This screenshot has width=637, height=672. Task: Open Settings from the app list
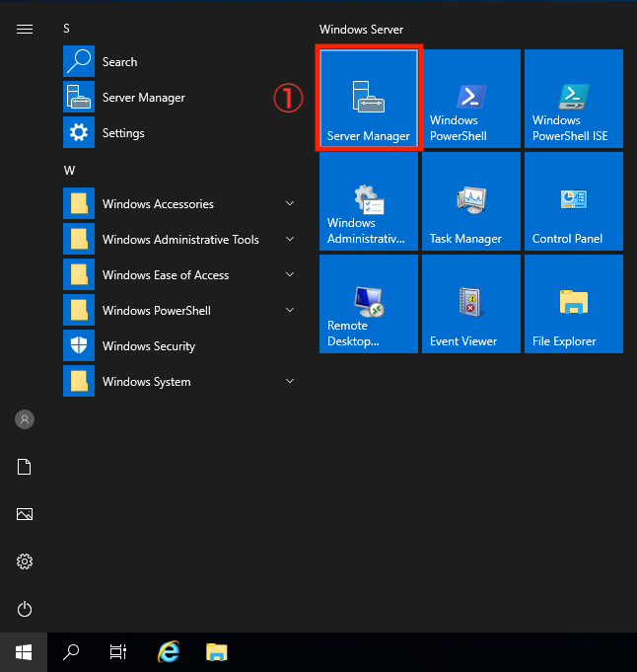[179, 132]
